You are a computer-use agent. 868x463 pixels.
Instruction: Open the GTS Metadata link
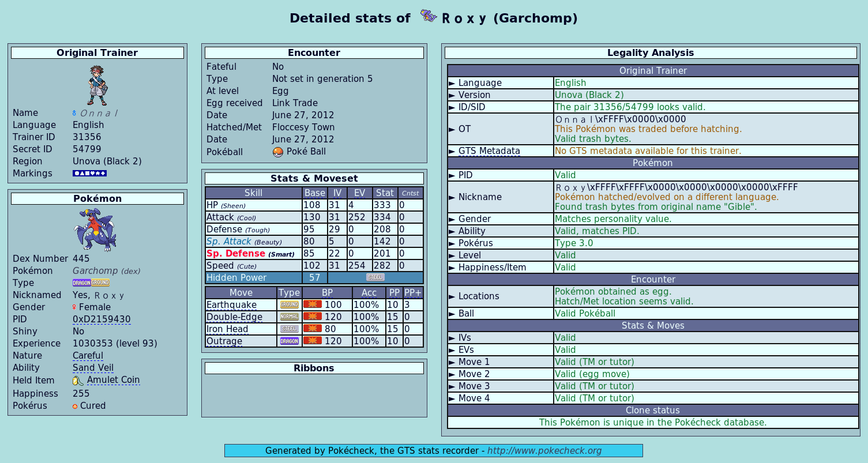(x=489, y=151)
